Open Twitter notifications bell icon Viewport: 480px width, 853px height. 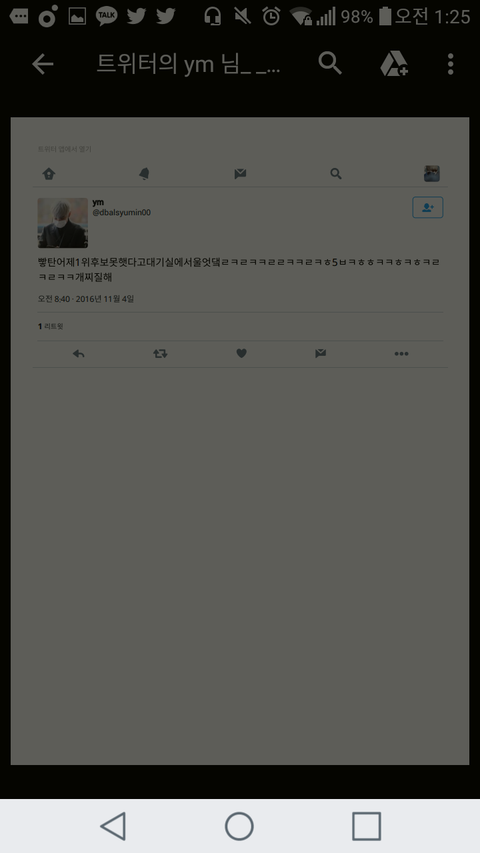click(144, 174)
